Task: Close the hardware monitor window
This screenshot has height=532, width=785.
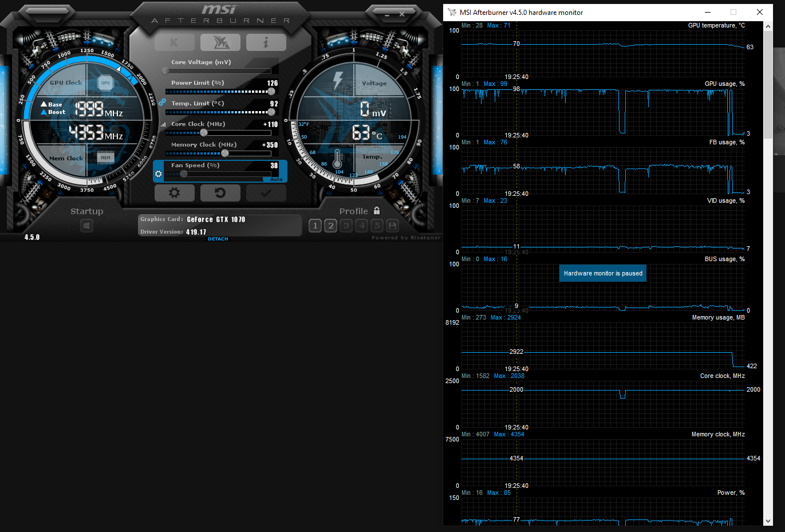Action: [x=760, y=12]
